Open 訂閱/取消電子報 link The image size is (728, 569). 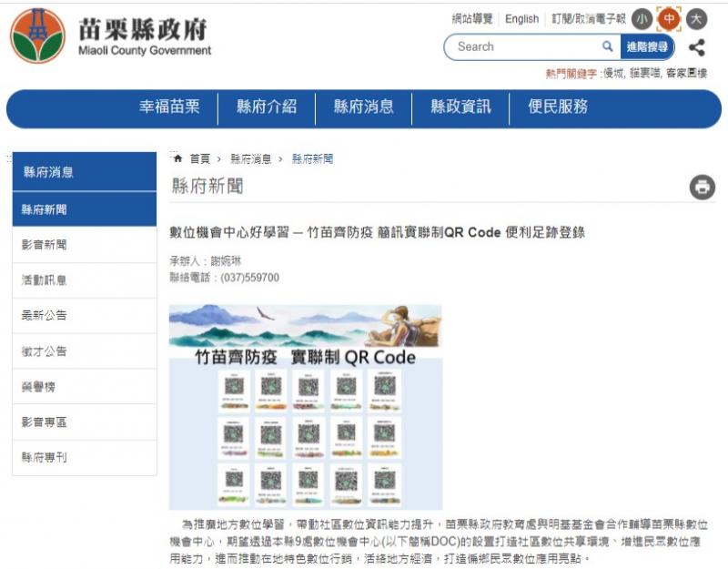pyautogui.click(x=589, y=19)
